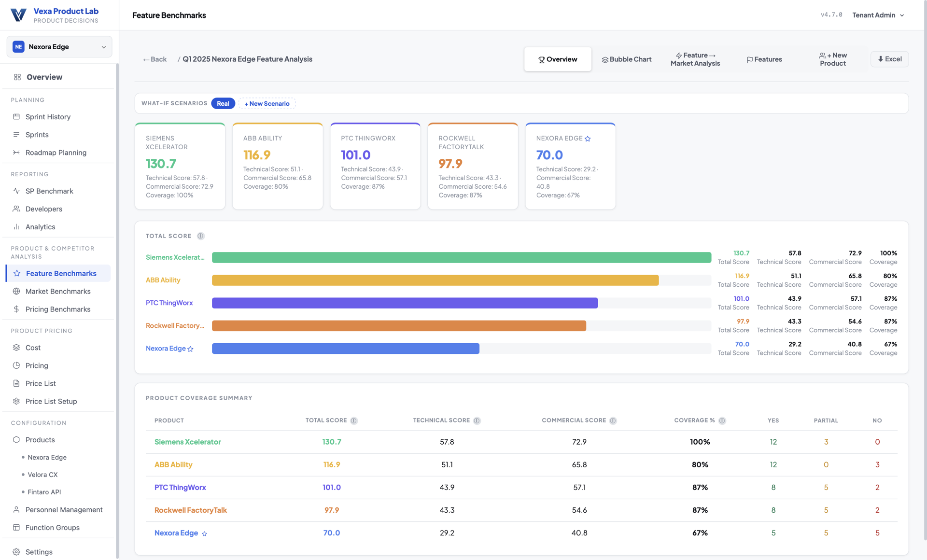The image size is (927, 560).
Task: Click the Pricing Benchmarks dollar icon
Action: coord(16,309)
